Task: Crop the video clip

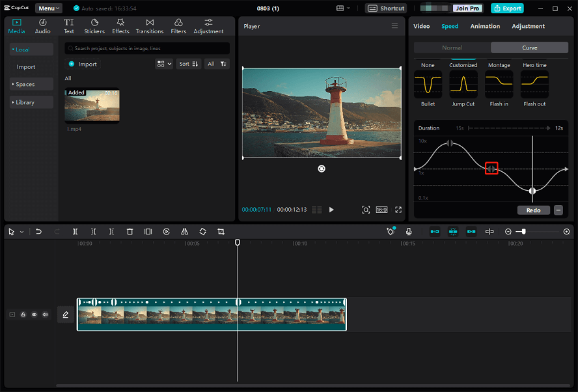Action: click(221, 231)
